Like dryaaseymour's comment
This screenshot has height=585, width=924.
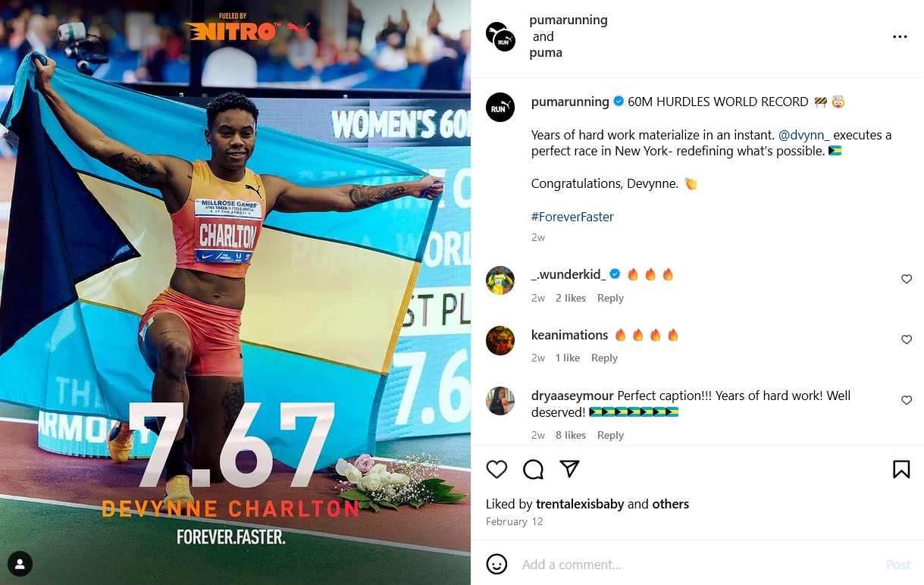click(907, 400)
